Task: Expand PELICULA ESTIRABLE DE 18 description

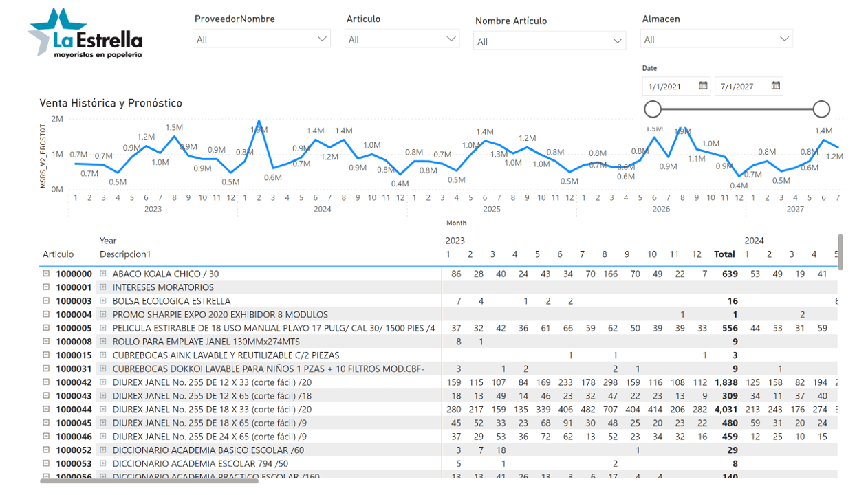Action: [x=103, y=328]
